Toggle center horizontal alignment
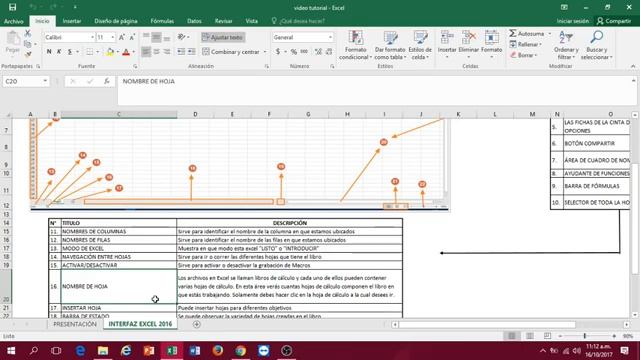Viewport: 640px width, 360px height. (156, 52)
